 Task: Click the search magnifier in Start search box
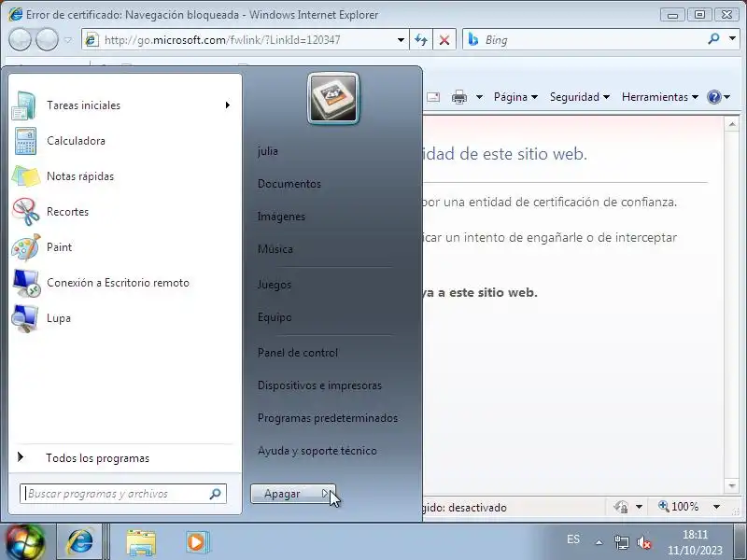(x=216, y=494)
